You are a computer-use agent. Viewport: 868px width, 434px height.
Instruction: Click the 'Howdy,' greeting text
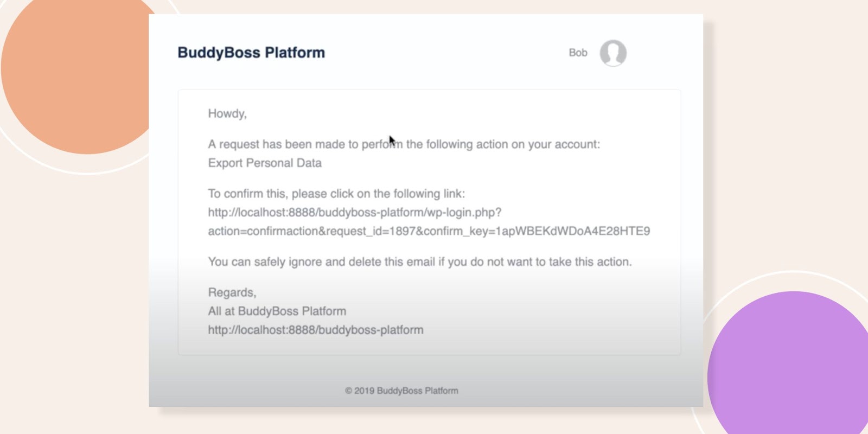tap(227, 114)
